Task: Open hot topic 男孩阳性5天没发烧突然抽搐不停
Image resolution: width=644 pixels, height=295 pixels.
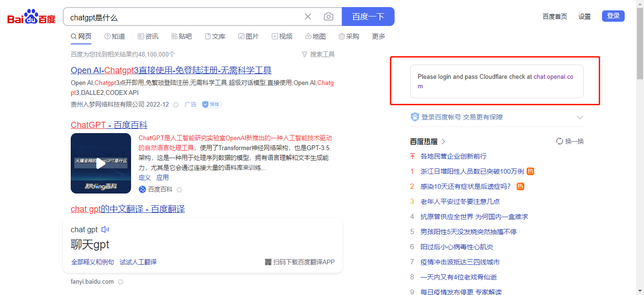Action: (469, 232)
